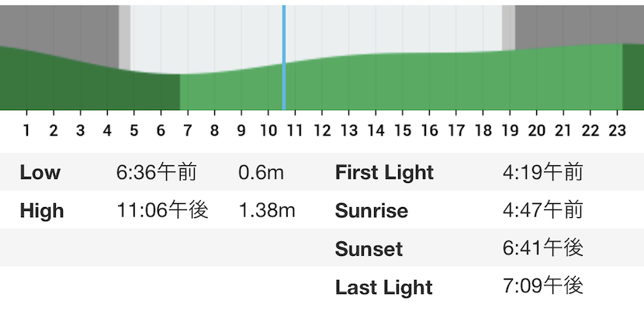Click the Last Light label
The width and height of the screenshot is (644, 311).
coord(384,287)
